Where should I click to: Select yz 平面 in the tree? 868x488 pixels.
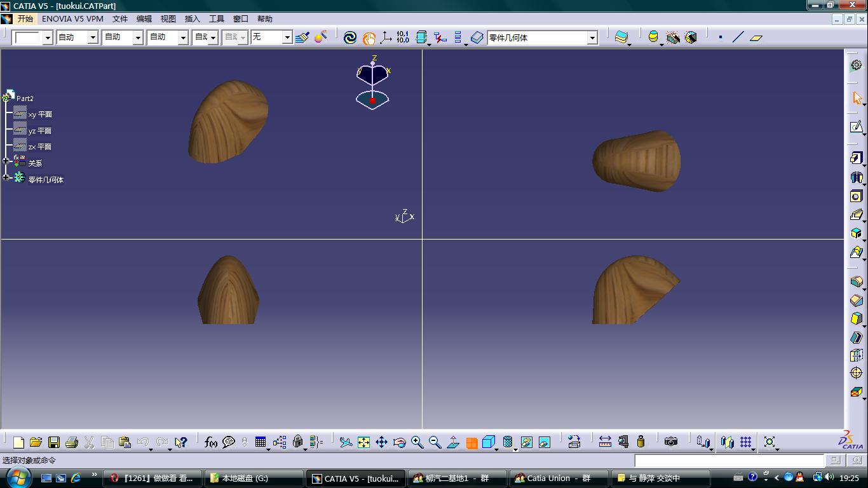coord(40,131)
